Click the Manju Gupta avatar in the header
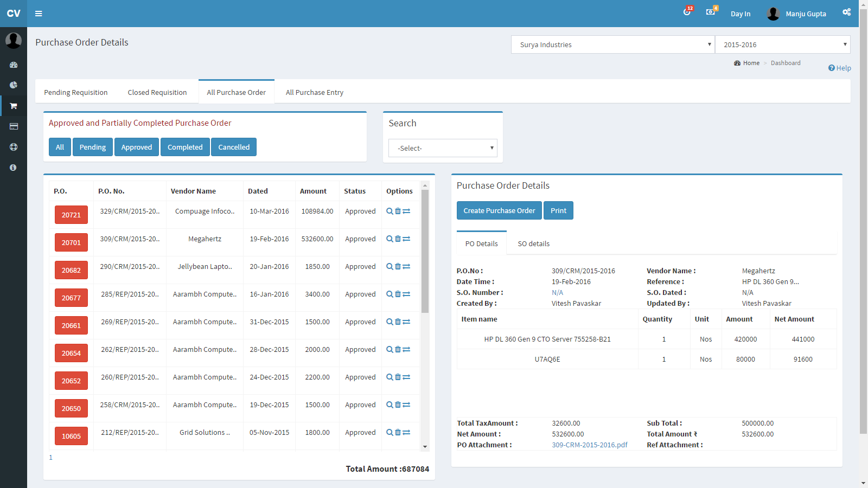868x488 pixels. 773,14
